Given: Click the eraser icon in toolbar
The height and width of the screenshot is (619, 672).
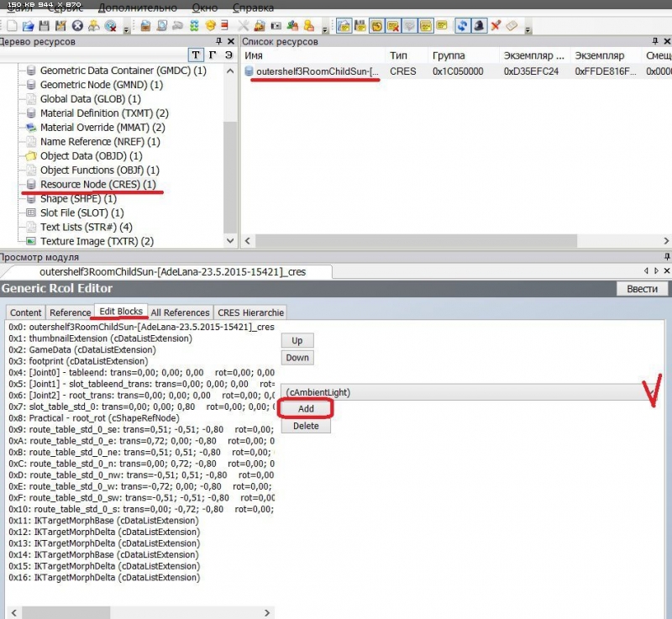Looking at the screenshot, I should pyautogui.click(x=512, y=26).
